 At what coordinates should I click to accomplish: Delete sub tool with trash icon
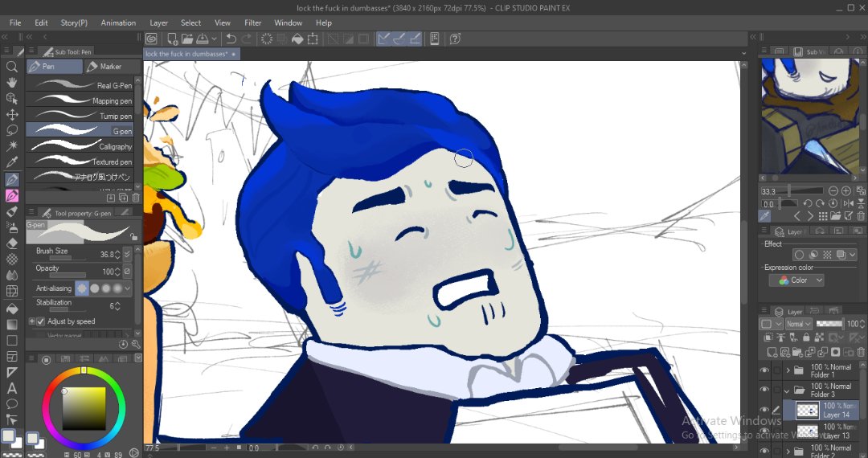pyautogui.click(x=136, y=198)
